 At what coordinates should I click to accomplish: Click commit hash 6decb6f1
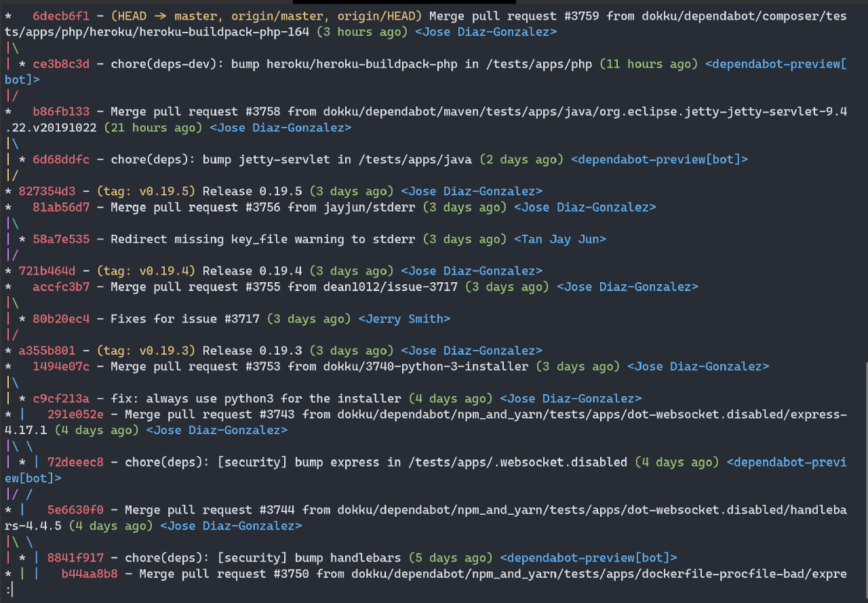(60, 16)
